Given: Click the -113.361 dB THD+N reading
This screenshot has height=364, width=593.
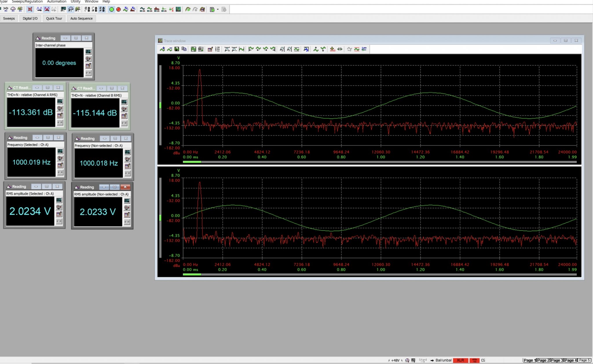Looking at the screenshot, I should pos(31,112).
